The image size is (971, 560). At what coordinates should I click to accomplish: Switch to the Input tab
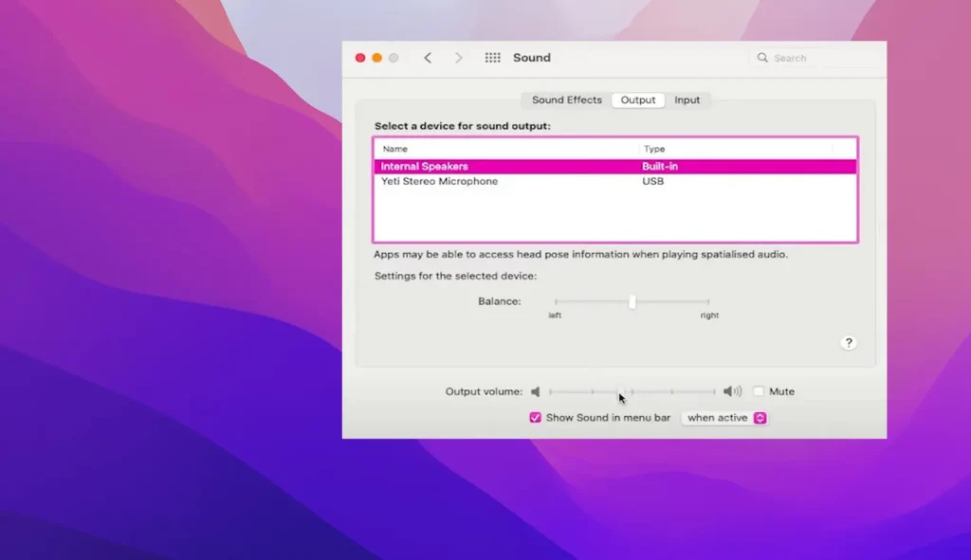(x=687, y=100)
